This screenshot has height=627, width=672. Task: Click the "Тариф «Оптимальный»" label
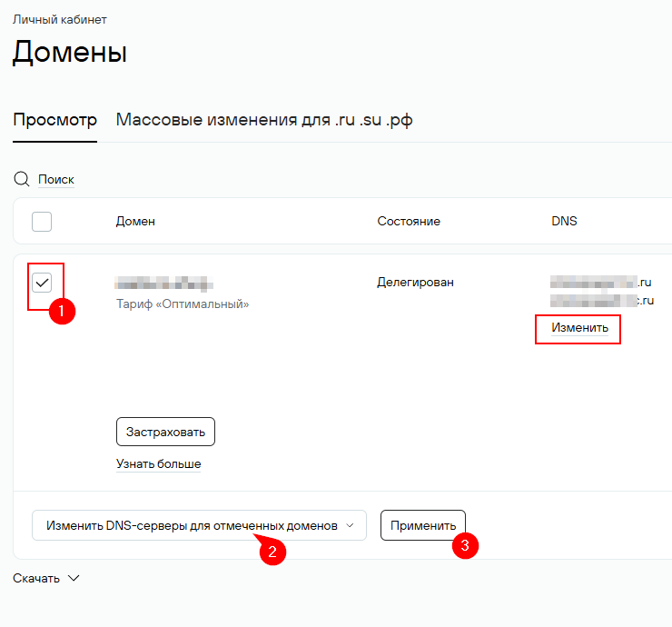(183, 304)
